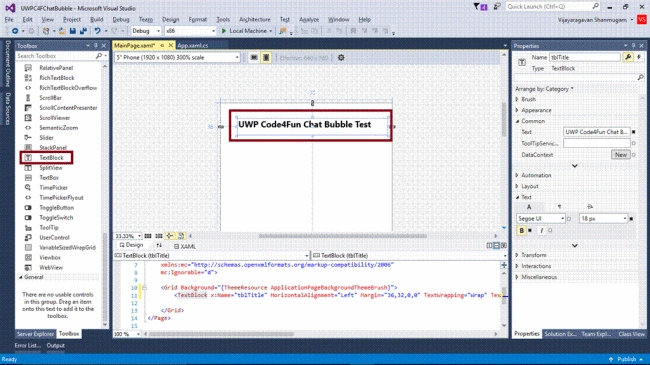Switch designer to landscape orientation

click(x=254, y=58)
